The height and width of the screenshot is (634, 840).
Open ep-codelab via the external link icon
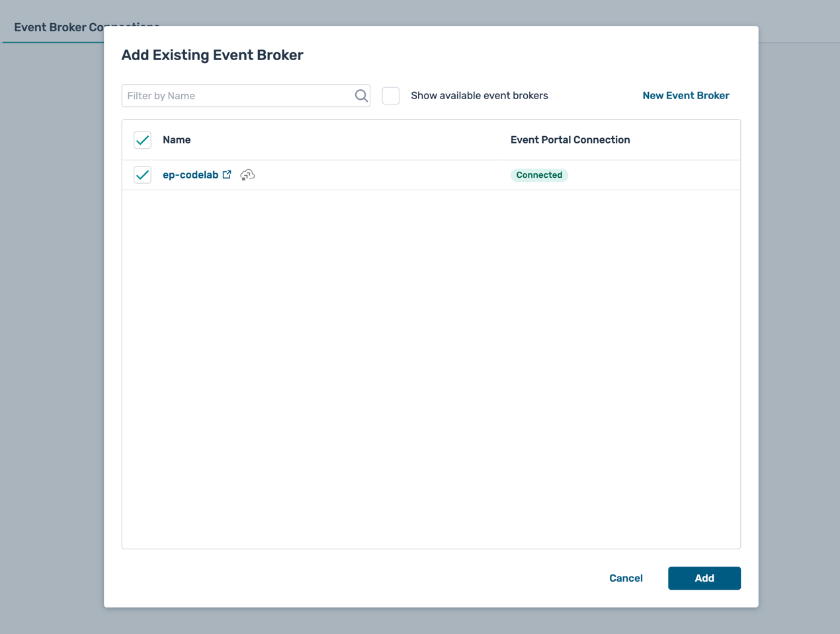[x=227, y=175]
